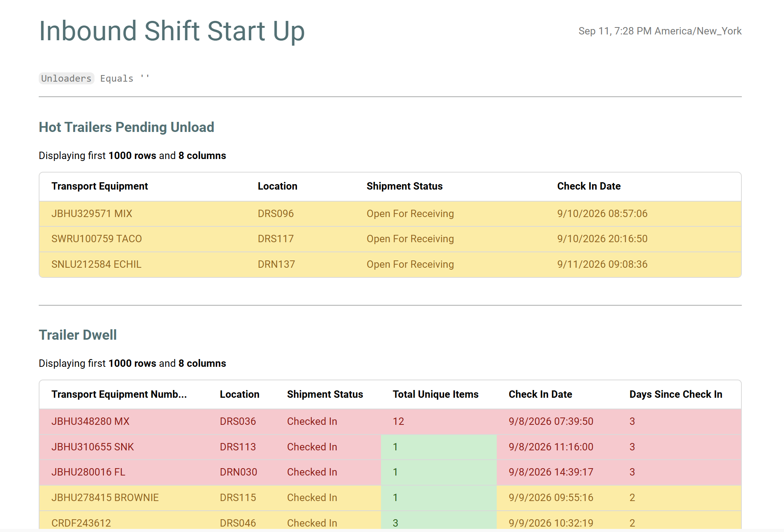Click the Unloaders filter tag
The height and width of the screenshot is (532, 784).
click(x=66, y=79)
